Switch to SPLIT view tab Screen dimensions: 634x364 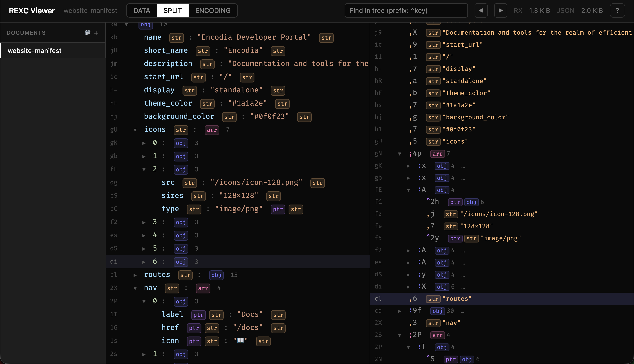(x=172, y=10)
